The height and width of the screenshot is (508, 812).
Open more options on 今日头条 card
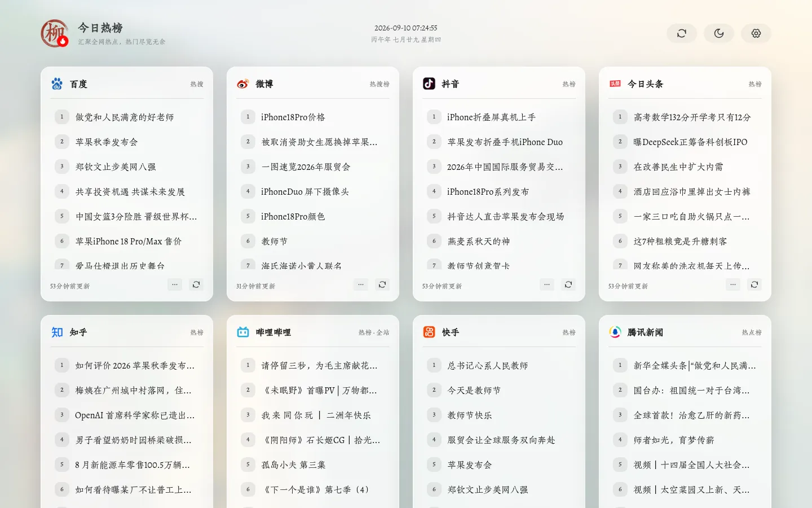tap(733, 284)
